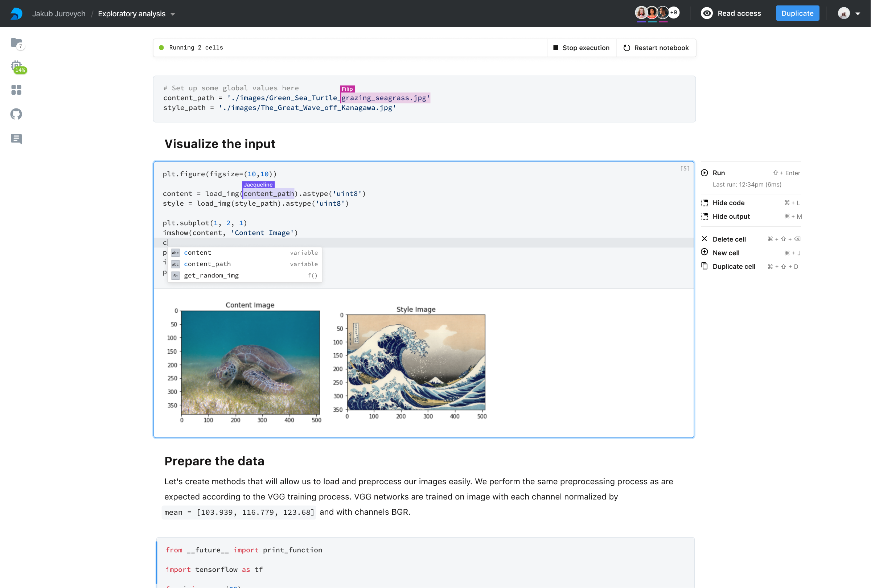
Task: Click the Stop execution icon
Action: [x=556, y=47]
